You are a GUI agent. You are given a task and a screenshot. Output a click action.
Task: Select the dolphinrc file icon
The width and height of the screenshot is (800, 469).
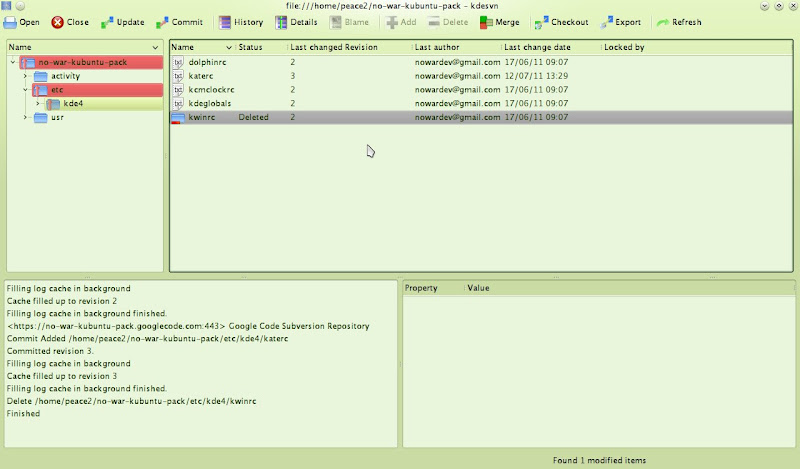coord(178,62)
